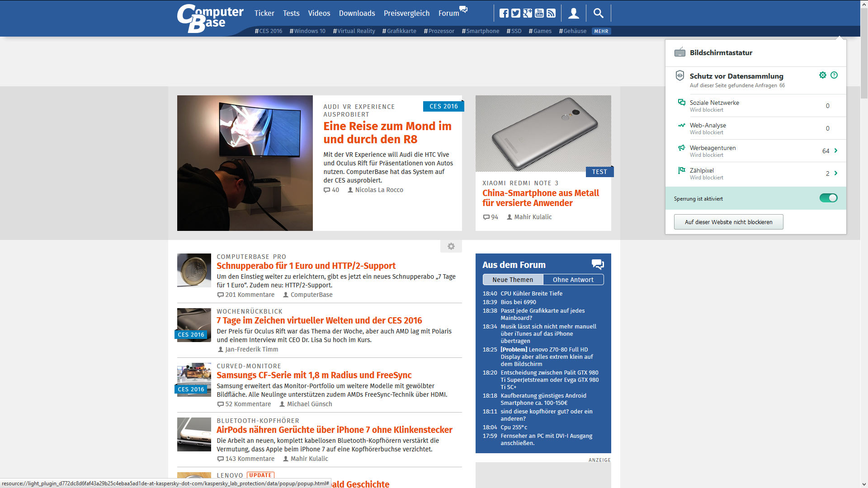Click the Twitter icon in header
868x488 pixels.
pyautogui.click(x=515, y=13)
